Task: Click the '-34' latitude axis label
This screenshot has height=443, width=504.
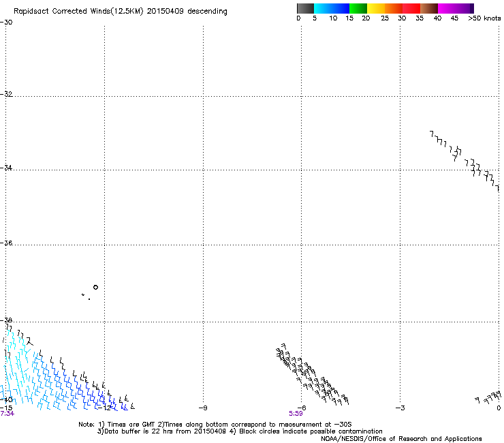Action: pyautogui.click(x=6, y=168)
